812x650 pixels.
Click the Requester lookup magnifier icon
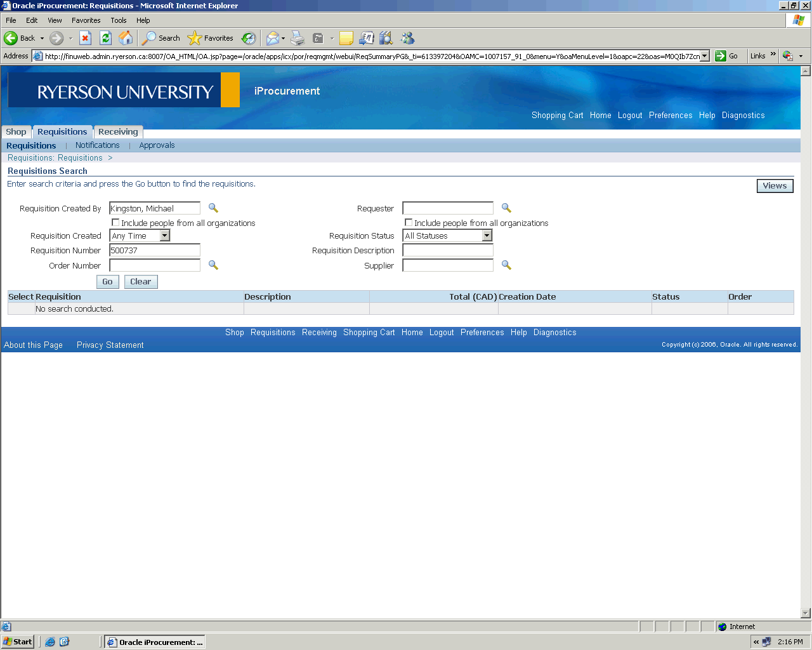coord(506,208)
